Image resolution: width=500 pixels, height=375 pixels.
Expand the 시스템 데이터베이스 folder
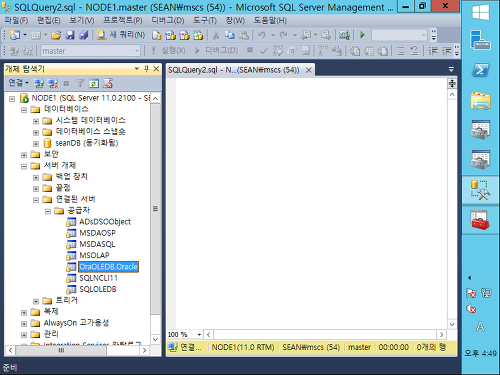36,121
